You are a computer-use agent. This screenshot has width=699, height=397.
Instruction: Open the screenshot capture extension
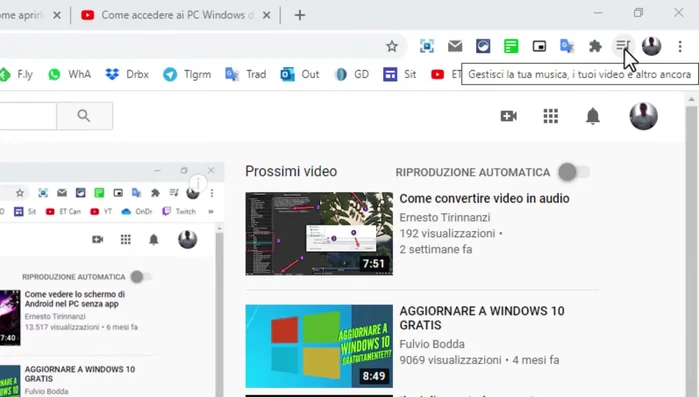[x=427, y=46]
